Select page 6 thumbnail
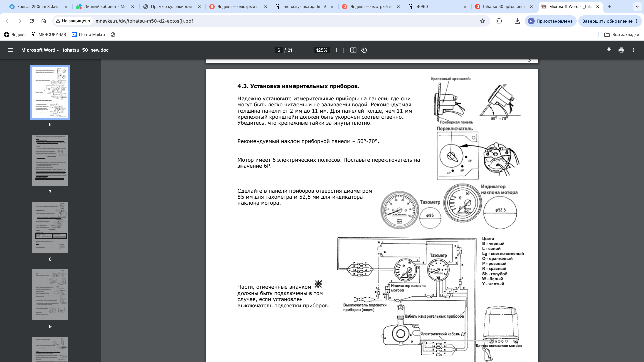Screen dimensions: 644x362 (50, 93)
